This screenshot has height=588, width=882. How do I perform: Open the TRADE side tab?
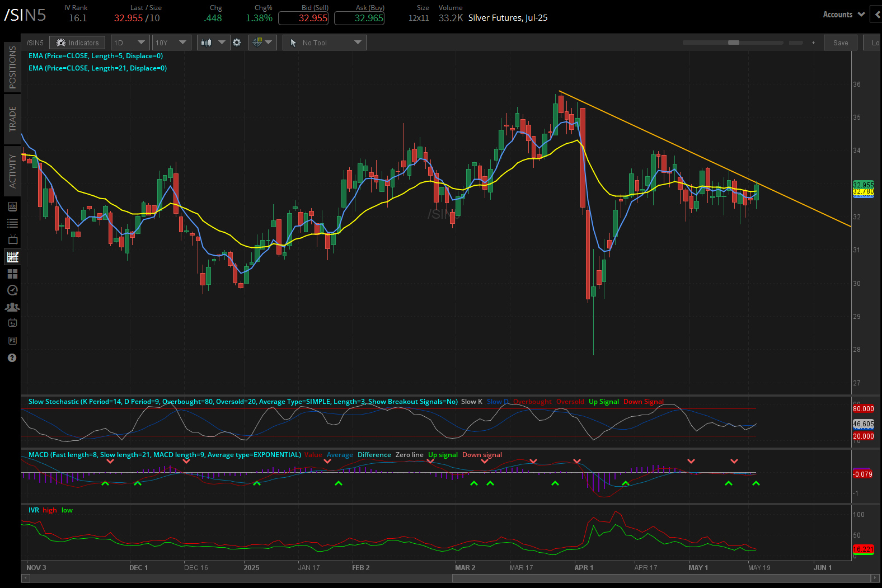(x=12, y=119)
